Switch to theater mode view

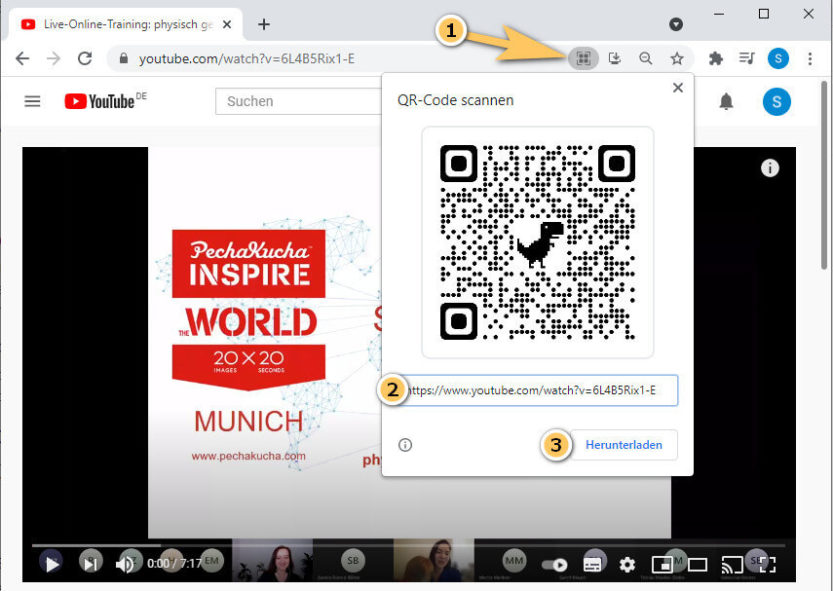(697, 564)
